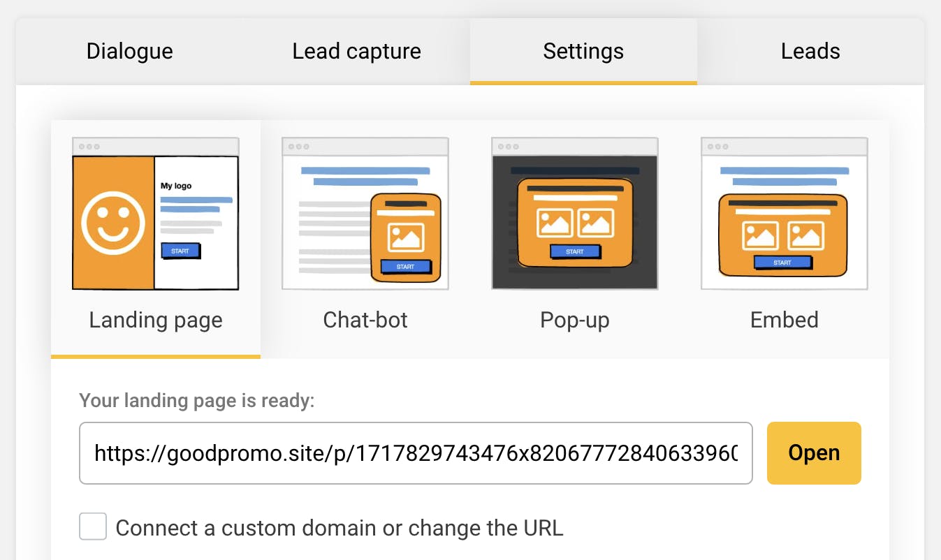941x560 pixels.
Task: Go to the Leads tab
Action: coord(810,52)
